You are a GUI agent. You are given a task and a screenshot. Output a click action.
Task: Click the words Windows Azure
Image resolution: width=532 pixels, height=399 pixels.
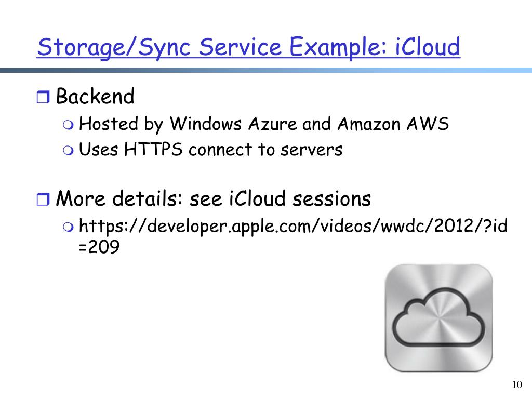pyautogui.click(x=233, y=124)
